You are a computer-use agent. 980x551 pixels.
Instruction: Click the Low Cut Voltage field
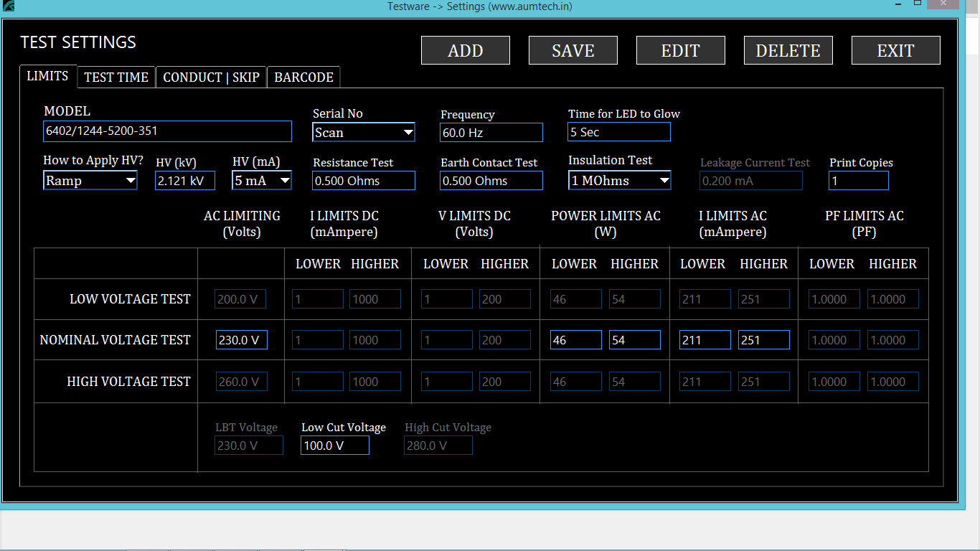(x=334, y=446)
